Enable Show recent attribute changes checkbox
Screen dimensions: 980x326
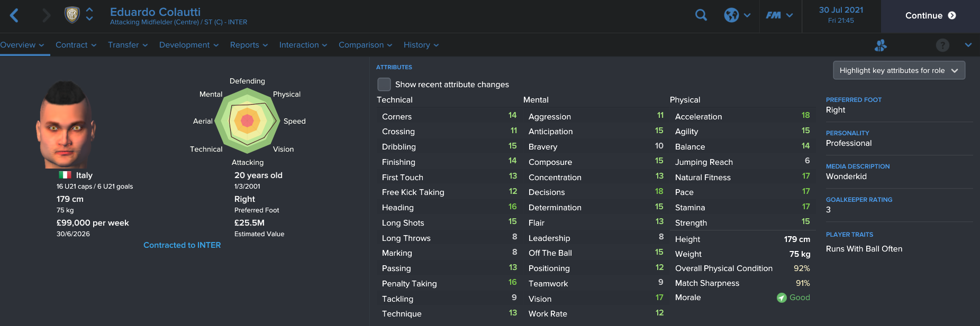pos(384,85)
